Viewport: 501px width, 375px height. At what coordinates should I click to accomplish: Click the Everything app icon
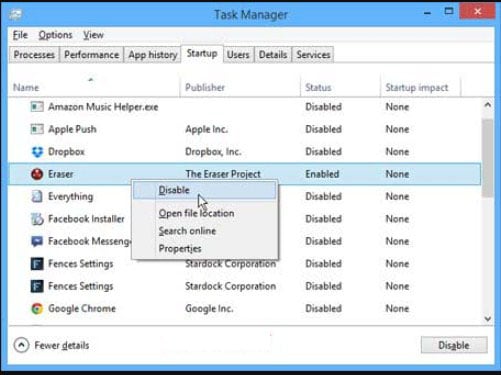37,196
